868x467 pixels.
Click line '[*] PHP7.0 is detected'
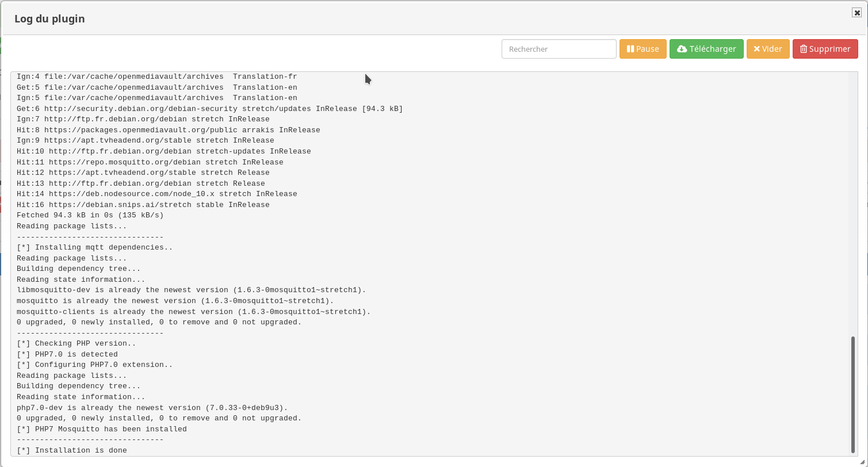[67, 354]
